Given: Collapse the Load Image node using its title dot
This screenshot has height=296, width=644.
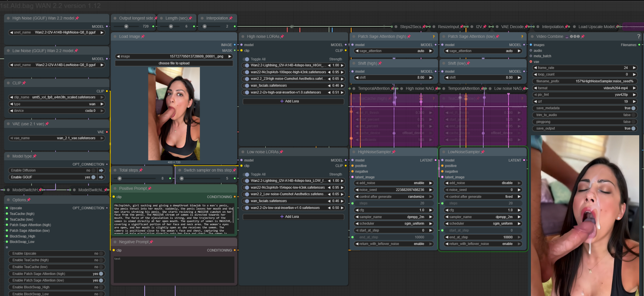Looking at the screenshot, I should (115, 37).
